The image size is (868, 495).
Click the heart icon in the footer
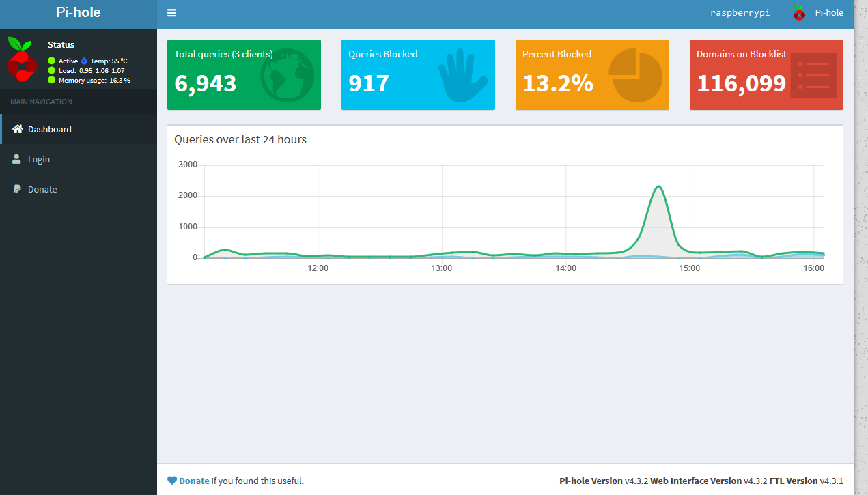coord(172,481)
